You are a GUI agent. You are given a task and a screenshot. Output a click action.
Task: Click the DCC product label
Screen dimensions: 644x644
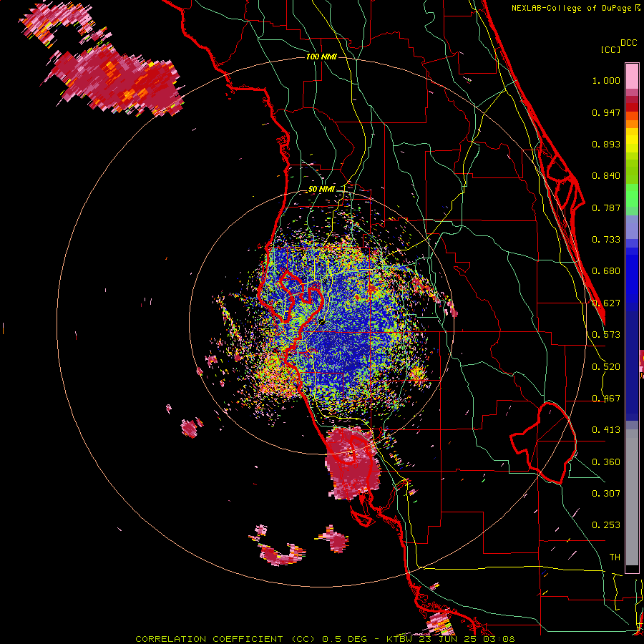(628, 43)
